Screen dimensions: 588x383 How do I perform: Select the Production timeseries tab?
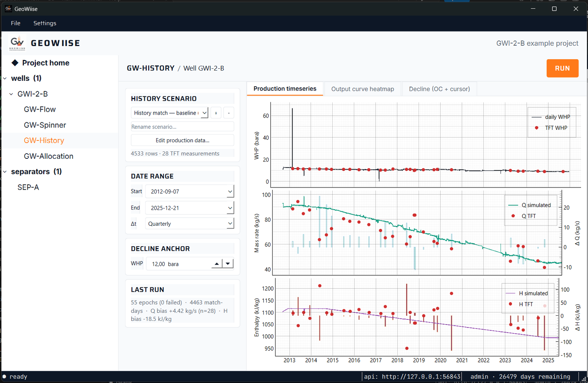pos(285,89)
